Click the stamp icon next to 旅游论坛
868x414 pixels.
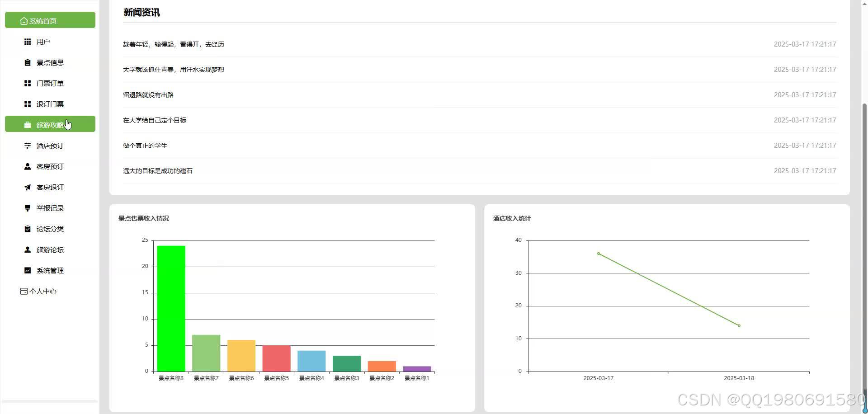tap(28, 249)
